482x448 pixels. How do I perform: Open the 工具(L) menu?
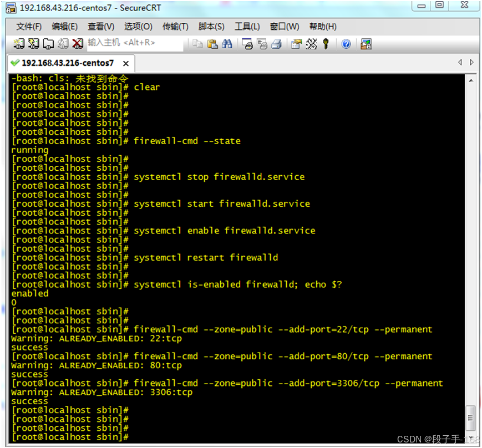click(247, 27)
